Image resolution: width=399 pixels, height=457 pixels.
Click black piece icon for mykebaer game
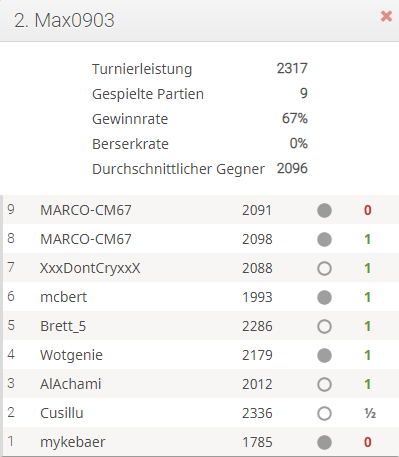324,442
